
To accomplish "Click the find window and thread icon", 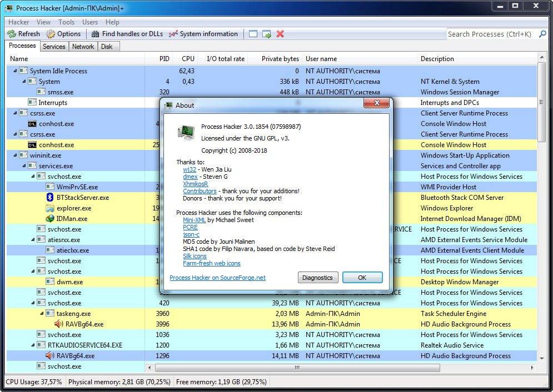I will (267, 34).
